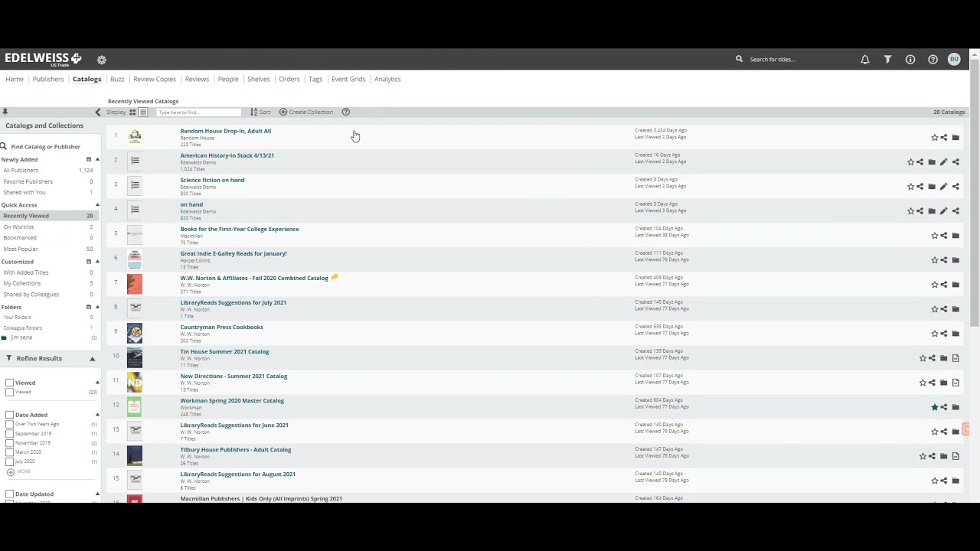Collapse the Customized section arrow
The height and width of the screenshot is (551, 980).
(97, 262)
